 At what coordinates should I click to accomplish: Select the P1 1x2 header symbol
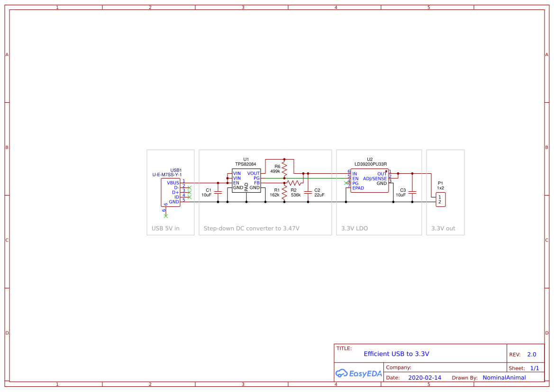(441, 200)
